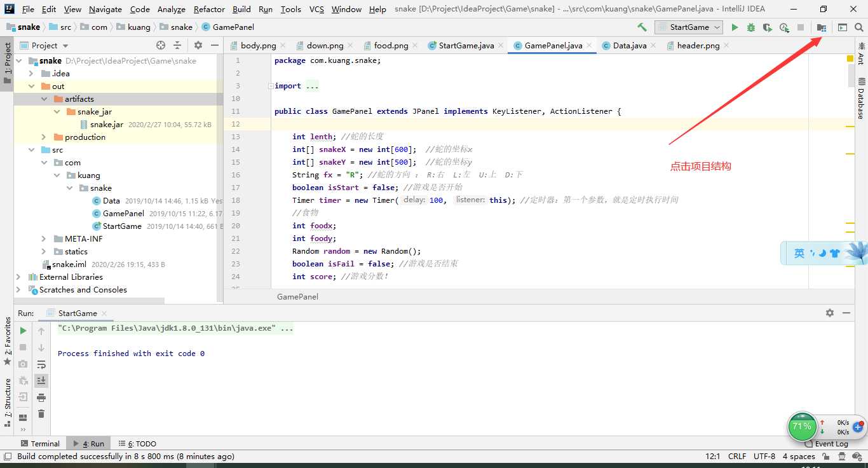868x468 pixels.
Task: Rerun StartGame in the Run panel
Action: [23, 331]
